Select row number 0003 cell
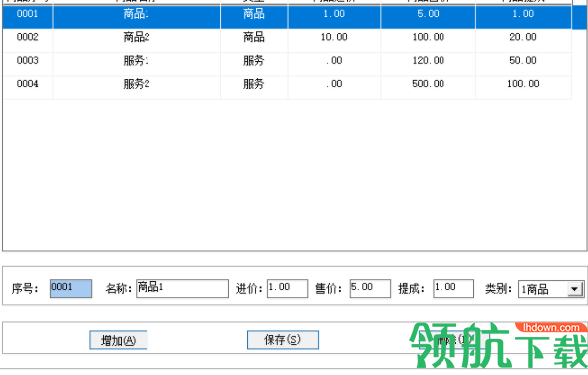The height and width of the screenshot is (375, 588). pos(27,64)
